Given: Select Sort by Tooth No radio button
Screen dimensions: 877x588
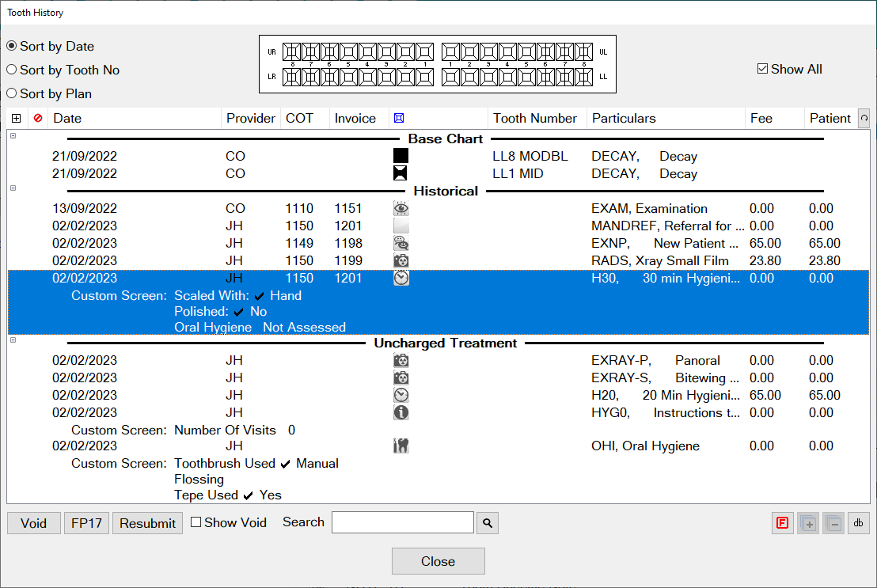Looking at the screenshot, I should (11, 70).
